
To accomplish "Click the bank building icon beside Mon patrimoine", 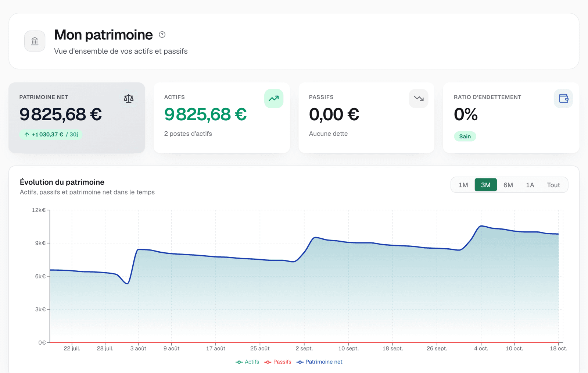I will pyautogui.click(x=35, y=41).
